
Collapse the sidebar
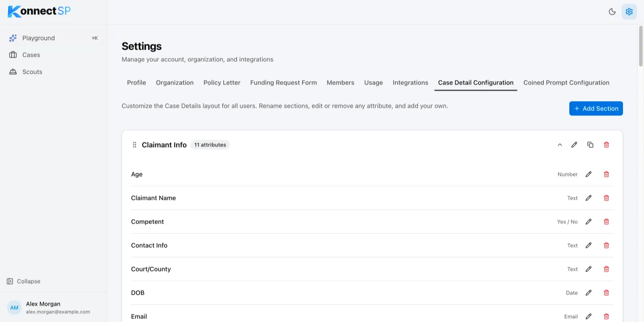[24, 281]
